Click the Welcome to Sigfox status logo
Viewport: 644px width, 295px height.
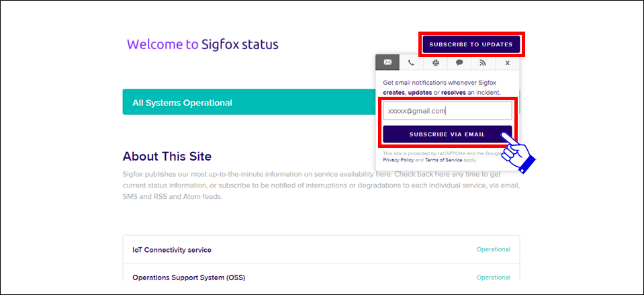203,44
